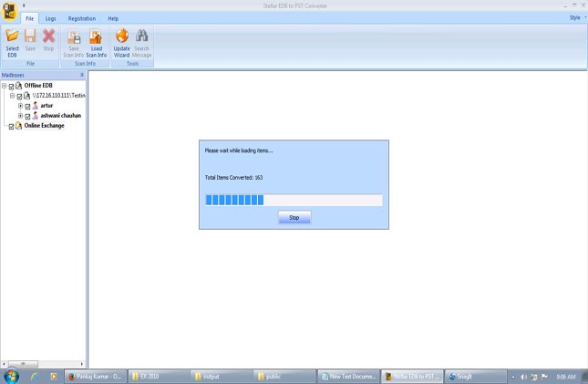Switch to the Snagit taskbar window
The image size is (588, 384).
[475, 377]
